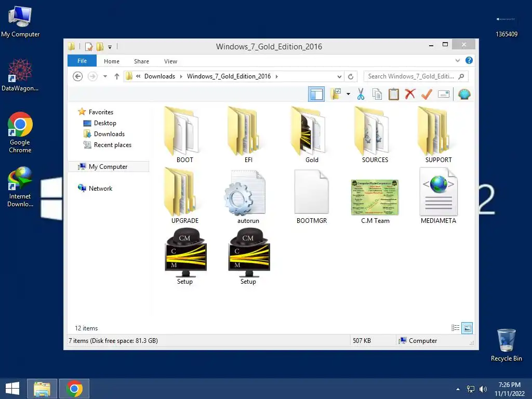The image size is (532, 399).
Task: Open the Recent locations dropdown arrow
Action: pyautogui.click(x=105, y=76)
